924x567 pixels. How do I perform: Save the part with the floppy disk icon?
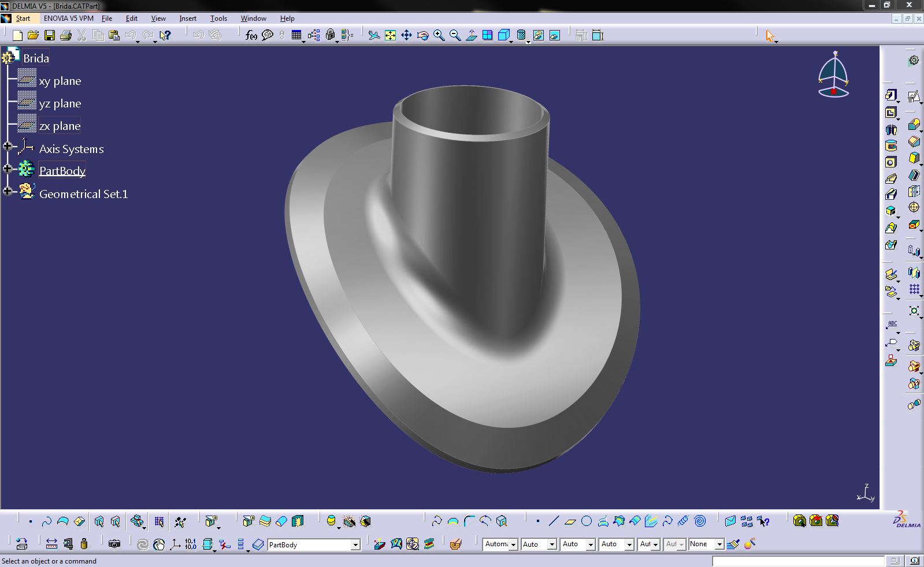(49, 35)
